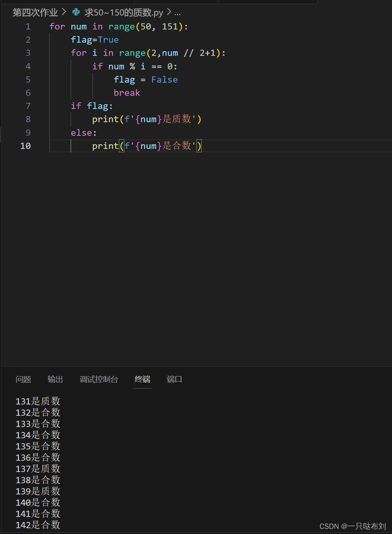
Task: Click line number 7 in the gutter
Action: [28, 106]
